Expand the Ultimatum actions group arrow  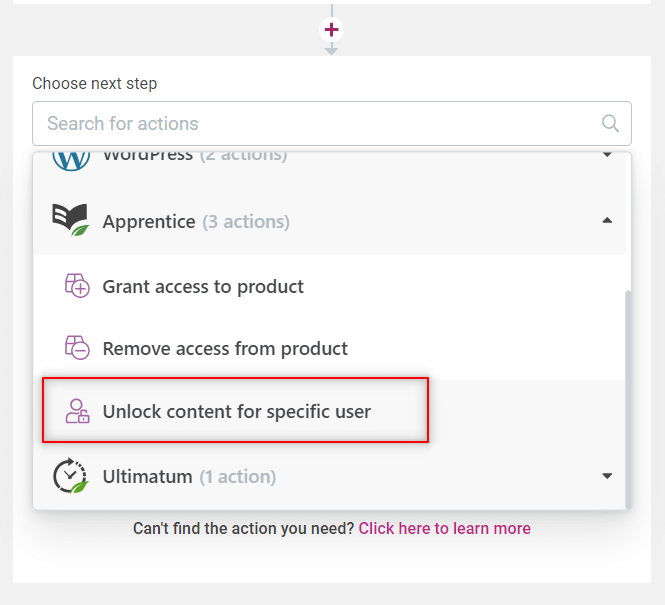point(607,476)
